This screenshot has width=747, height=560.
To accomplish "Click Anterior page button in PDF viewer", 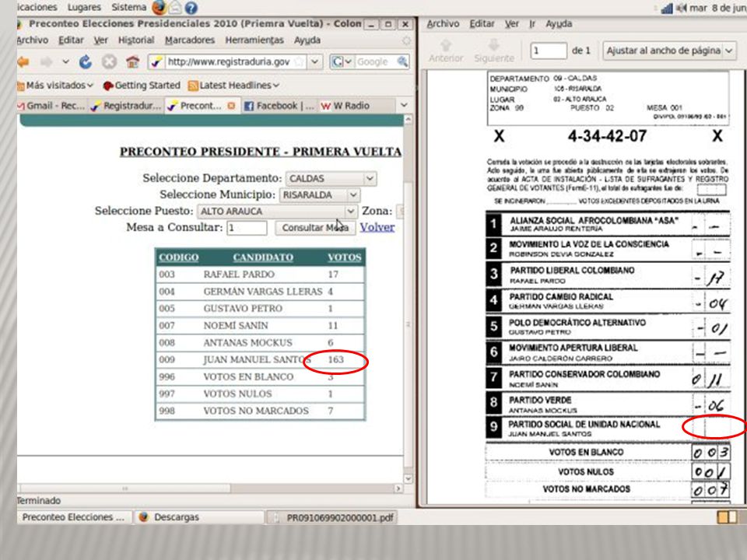I will (x=445, y=51).
